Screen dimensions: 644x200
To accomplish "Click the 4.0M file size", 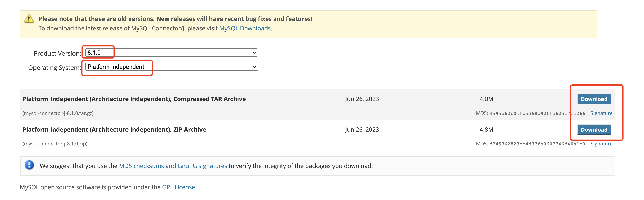I will point(486,99).
